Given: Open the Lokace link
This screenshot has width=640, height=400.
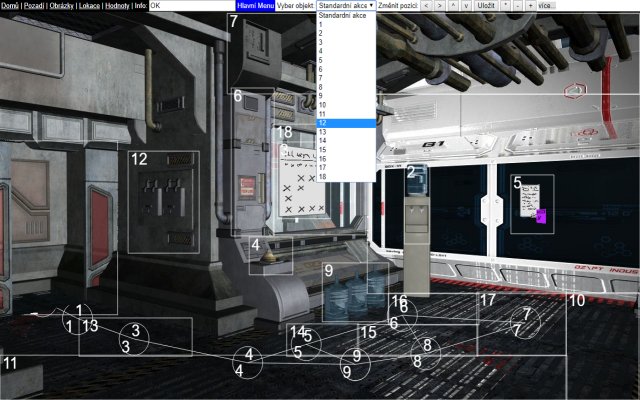Looking at the screenshot, I should tap(89, 6).
